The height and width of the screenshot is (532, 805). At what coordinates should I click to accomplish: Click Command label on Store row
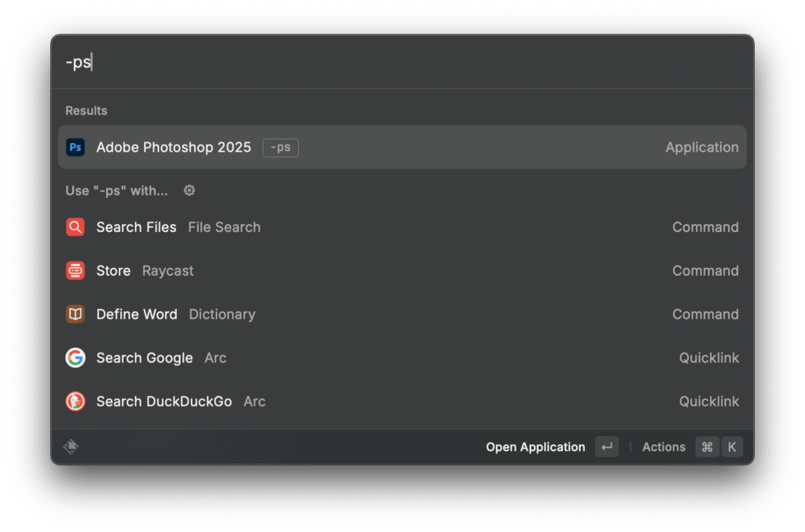tap(705, 270)
